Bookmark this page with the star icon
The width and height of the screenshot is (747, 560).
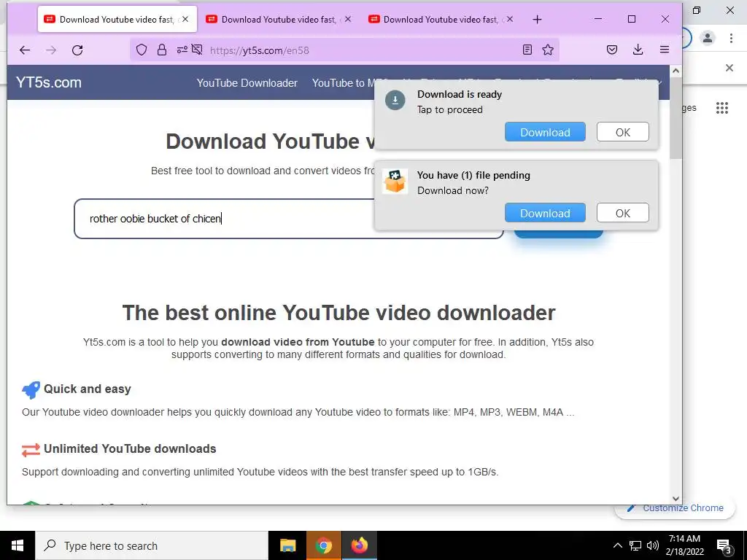pyautogui.click(x=548, y=50)
